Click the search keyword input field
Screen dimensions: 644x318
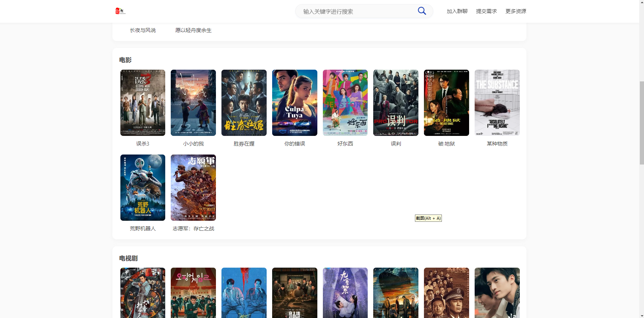pos(355,11)
